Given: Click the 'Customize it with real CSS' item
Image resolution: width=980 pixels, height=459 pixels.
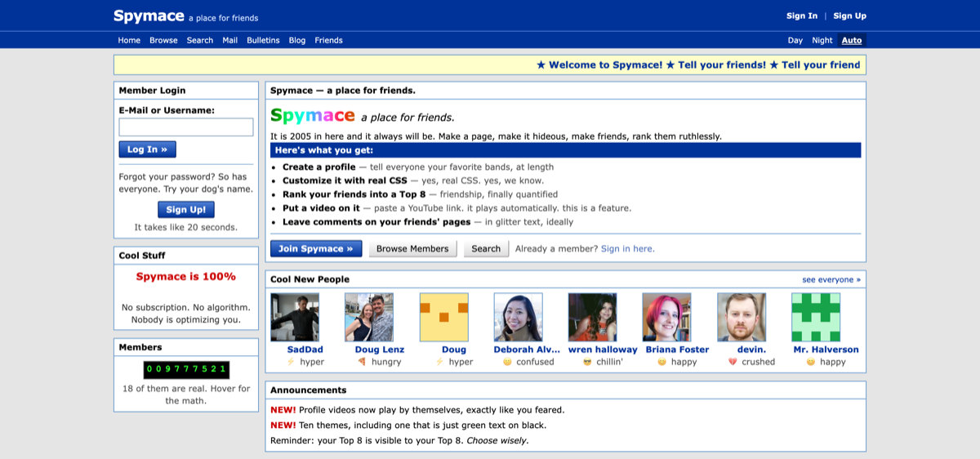Looking at the screenshot, I should pyautogui.click(x=413, y=180).
